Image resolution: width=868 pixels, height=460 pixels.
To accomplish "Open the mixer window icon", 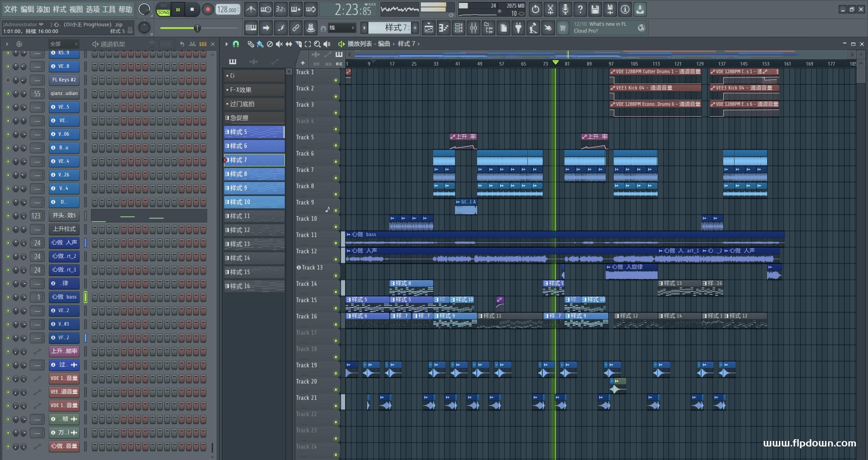I will (474, 28).
